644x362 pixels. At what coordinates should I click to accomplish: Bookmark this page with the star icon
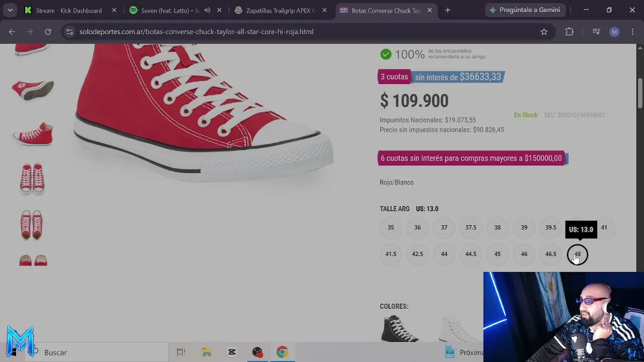[x=544, y=32]
